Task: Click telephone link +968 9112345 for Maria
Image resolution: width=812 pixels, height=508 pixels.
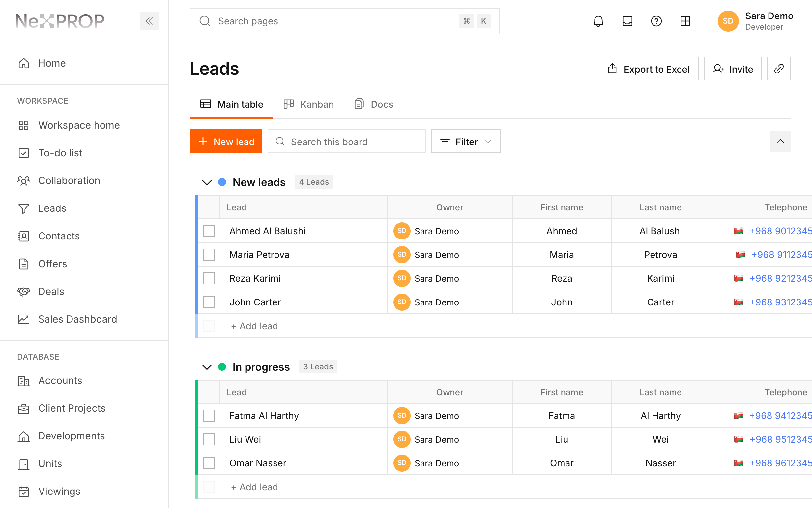Action: (781, 255)
